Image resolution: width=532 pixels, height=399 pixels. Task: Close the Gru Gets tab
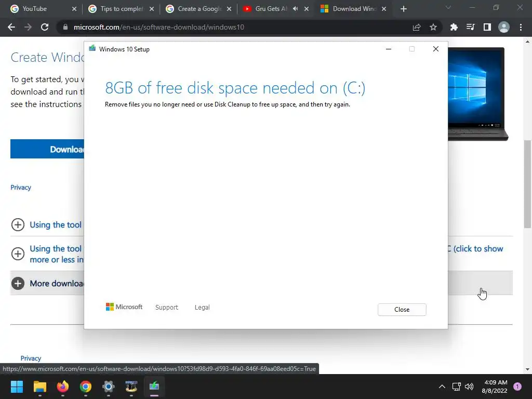(307, 9)
